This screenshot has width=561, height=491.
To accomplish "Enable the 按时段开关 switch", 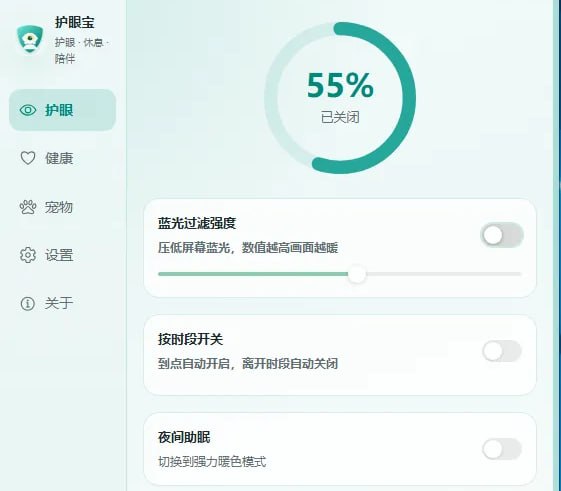I will tap(502, 351).
